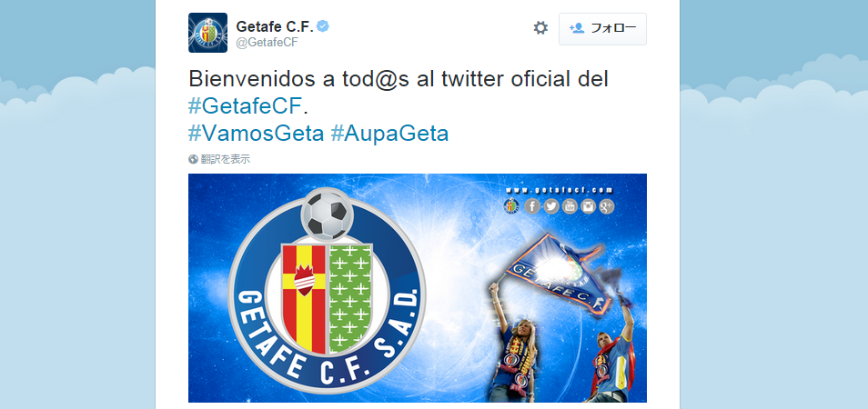Screen dimensions: 868x409
Task: Click the Getafe C.F. profile avatar
Action: click(207, 33)
